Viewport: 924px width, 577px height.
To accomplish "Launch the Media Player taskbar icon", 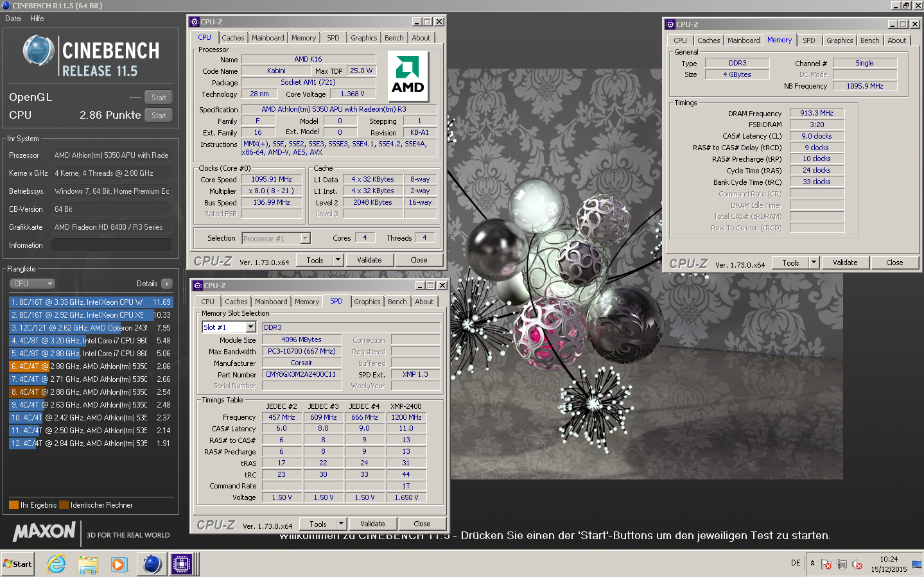I will point(119,564).
